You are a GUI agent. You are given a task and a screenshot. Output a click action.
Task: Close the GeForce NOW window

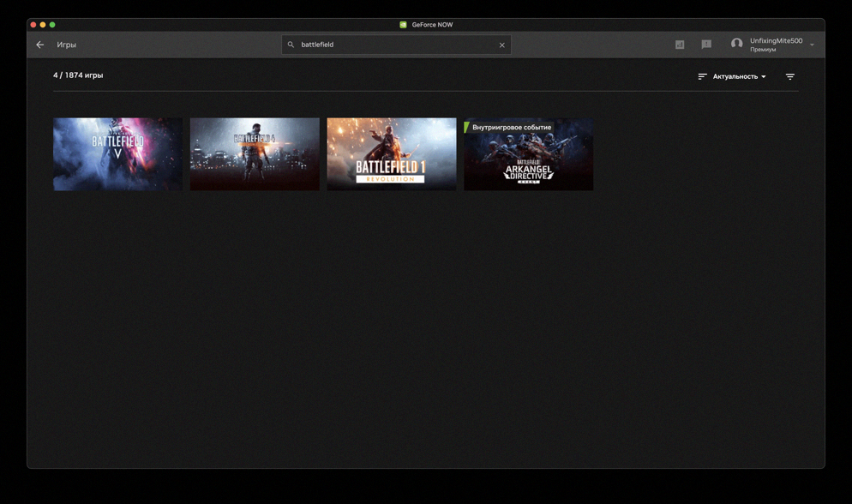pyautogui.click(x=33, y=25)
